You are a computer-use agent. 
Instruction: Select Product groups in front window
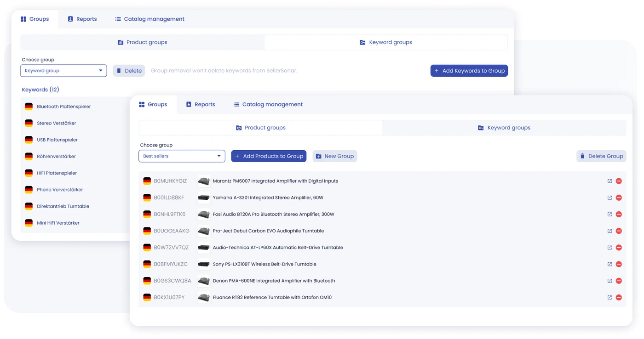coord(260,128)
